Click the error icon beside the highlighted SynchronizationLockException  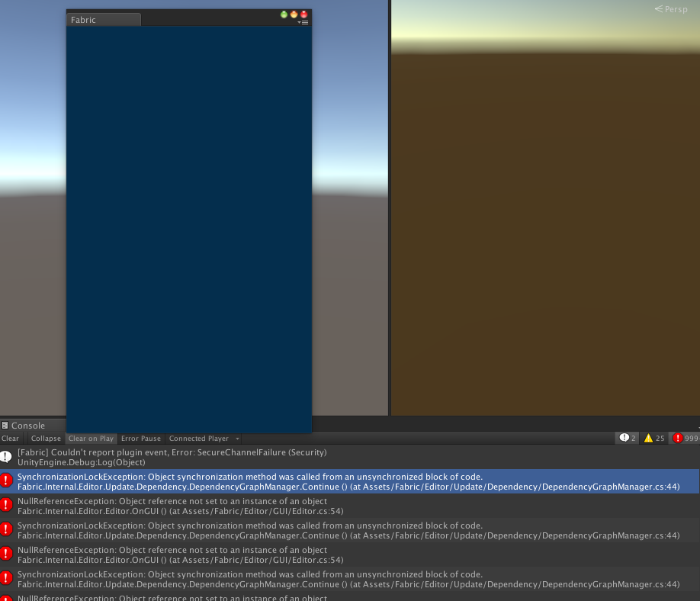pyautogui.click(x=7, y=481)
